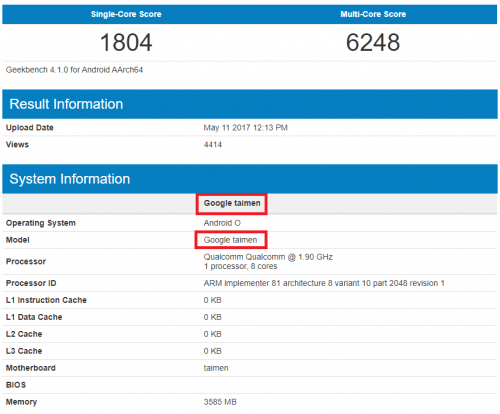Click the Processor ID label
Viewport: 500px width, 414px height.
click(x=31, y=283)
